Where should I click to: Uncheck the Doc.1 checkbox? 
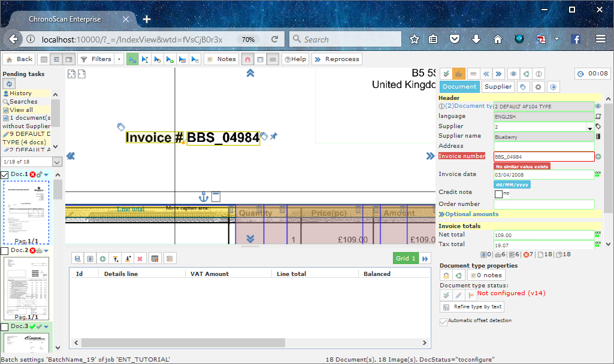pyautogui.click(x=5, y=175)
